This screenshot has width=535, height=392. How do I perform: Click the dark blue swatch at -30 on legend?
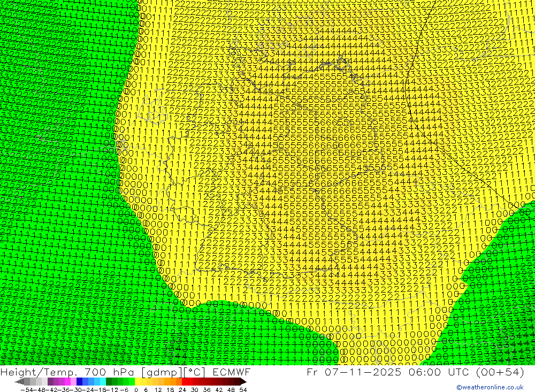[79, 381]
